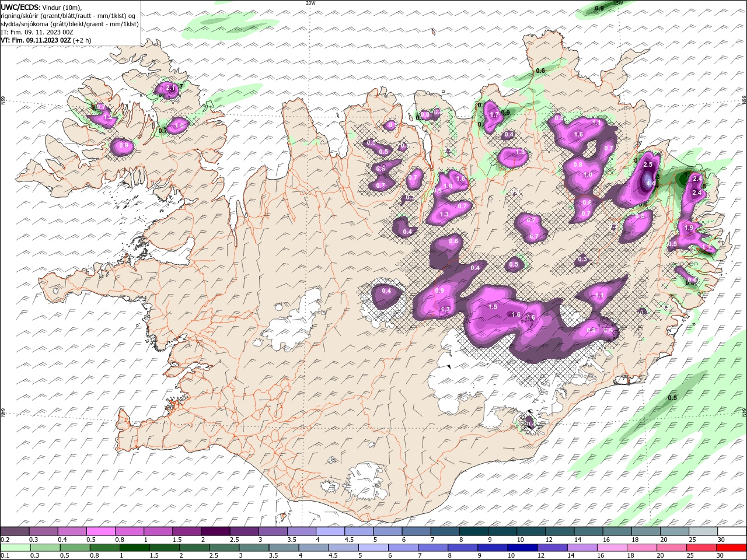This screenshot has height=560, width=747.
Task: Click the 12–14 teal swatch in snow scale
Action: [558, 531]
